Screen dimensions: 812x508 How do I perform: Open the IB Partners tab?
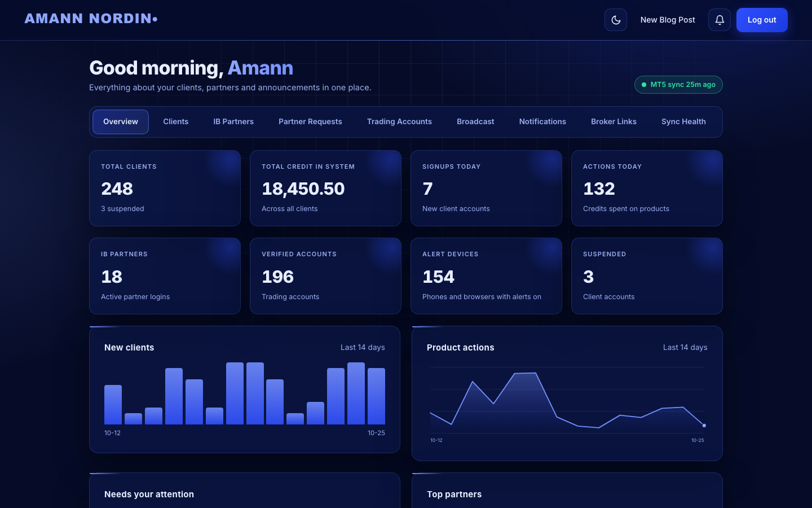click(x=233, y=122)
